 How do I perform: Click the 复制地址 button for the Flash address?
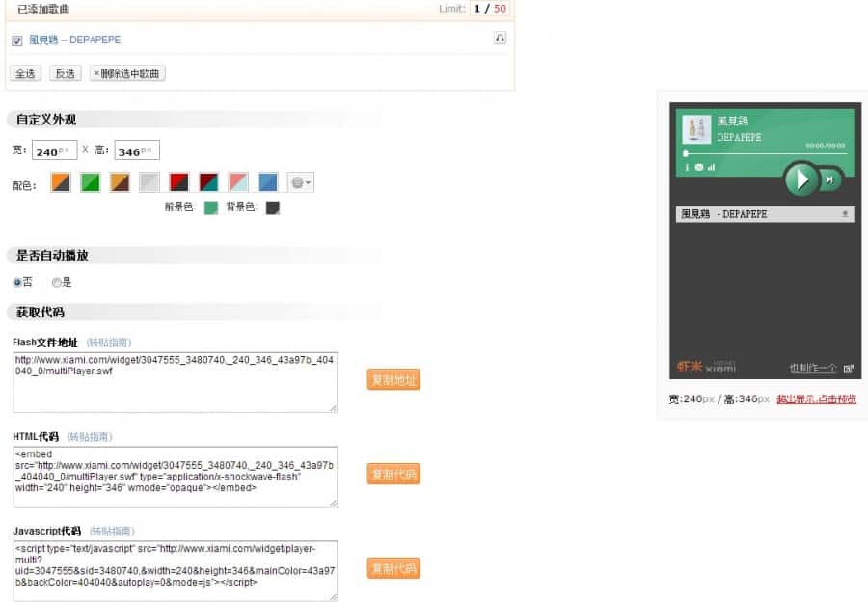pos(393,380)
